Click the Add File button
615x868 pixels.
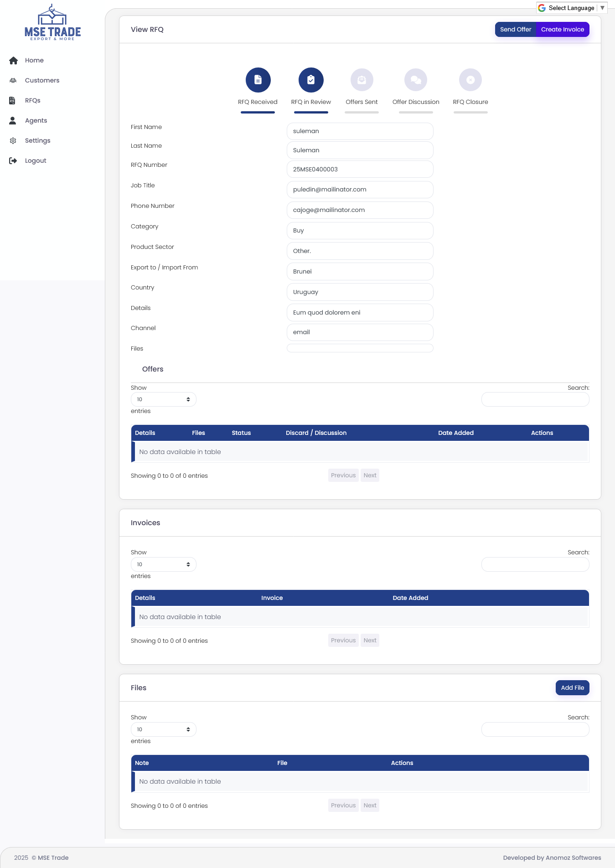click(572, 688)
